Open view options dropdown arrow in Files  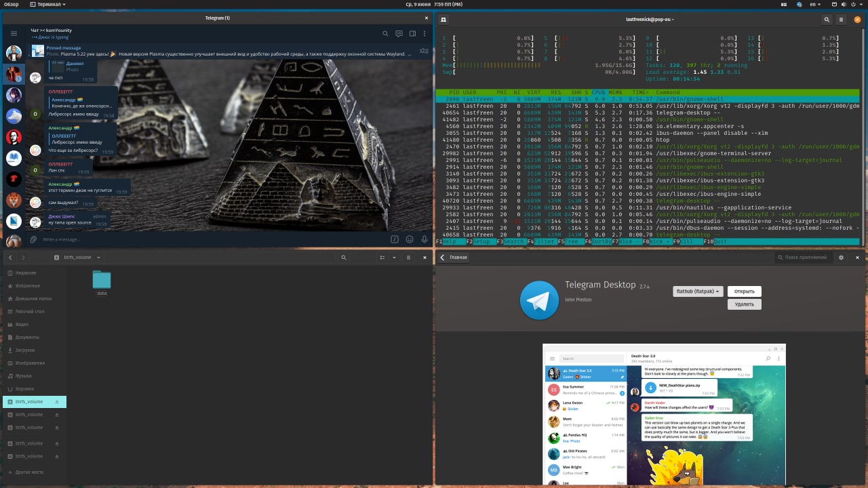[x=393, y=258]
